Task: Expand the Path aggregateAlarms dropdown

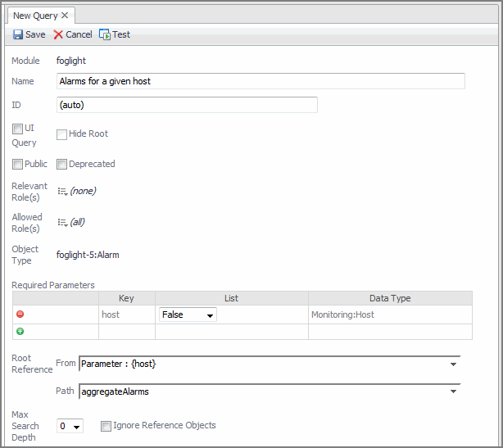Action: [453, 391]
